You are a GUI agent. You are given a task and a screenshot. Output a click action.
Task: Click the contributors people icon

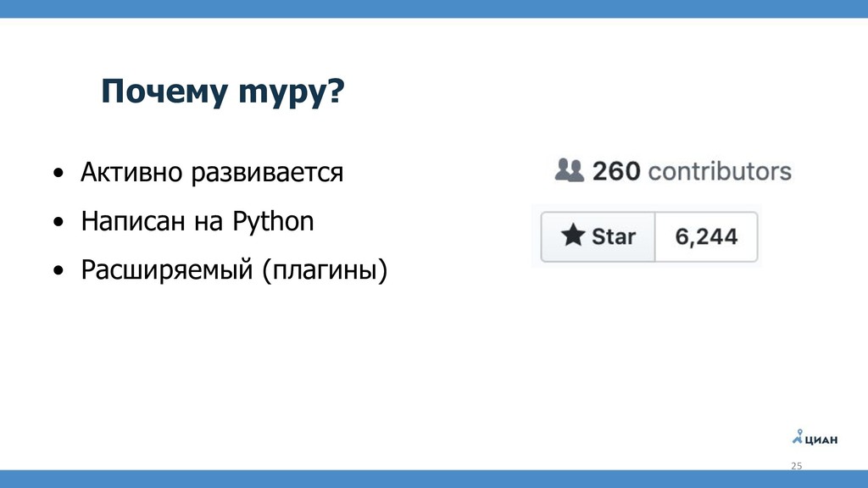pos(569,170)
